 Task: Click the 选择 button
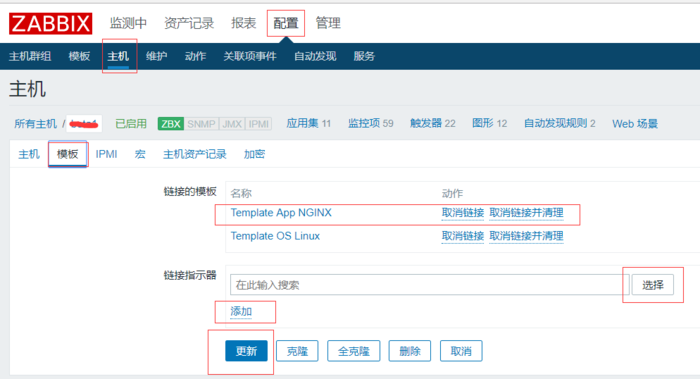(653, 285)
